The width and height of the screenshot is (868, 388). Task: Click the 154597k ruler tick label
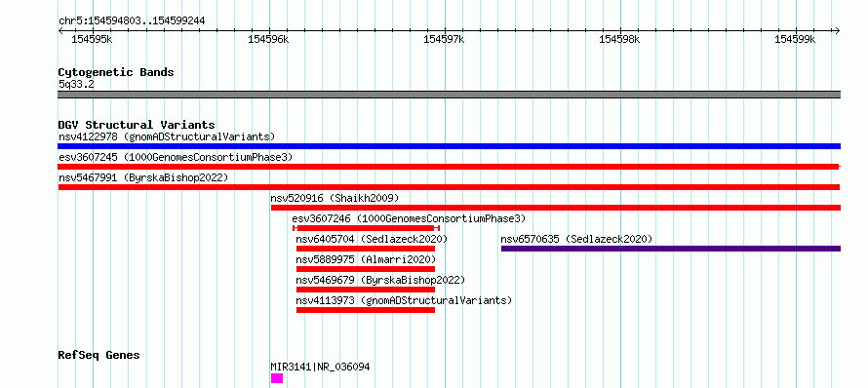444,39
